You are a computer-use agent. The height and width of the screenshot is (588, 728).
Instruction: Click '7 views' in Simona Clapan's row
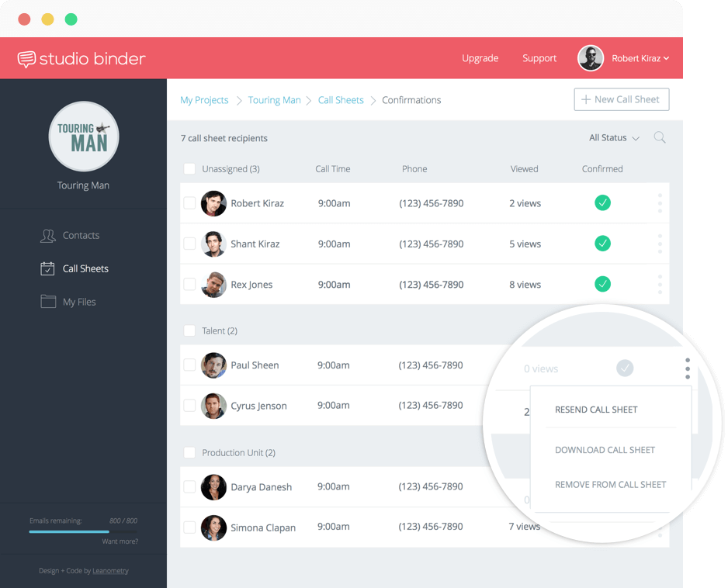point(525,527)
